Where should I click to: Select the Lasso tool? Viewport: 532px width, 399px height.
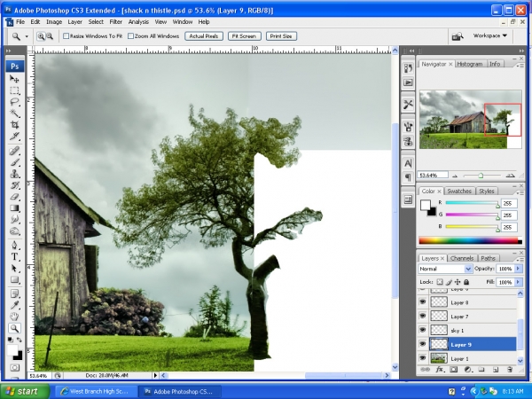click(14, 102)
